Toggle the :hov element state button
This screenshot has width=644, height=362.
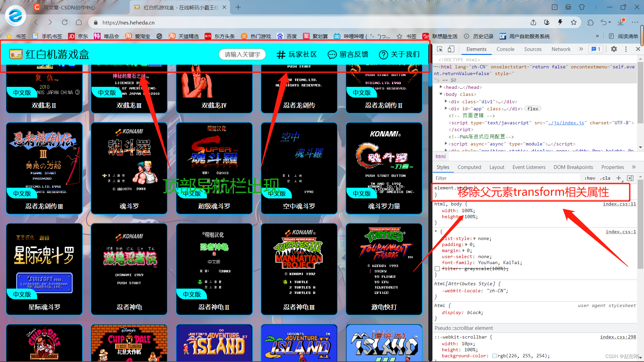[590, 178]
